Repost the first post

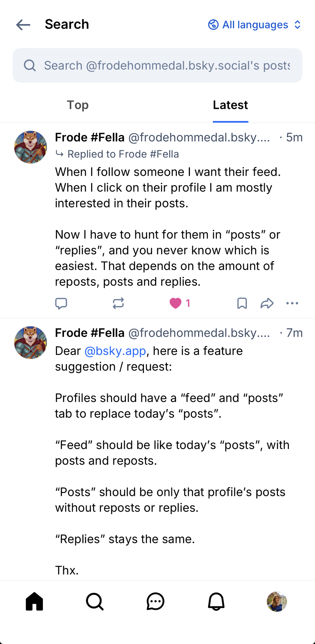[x=118, y=303]
